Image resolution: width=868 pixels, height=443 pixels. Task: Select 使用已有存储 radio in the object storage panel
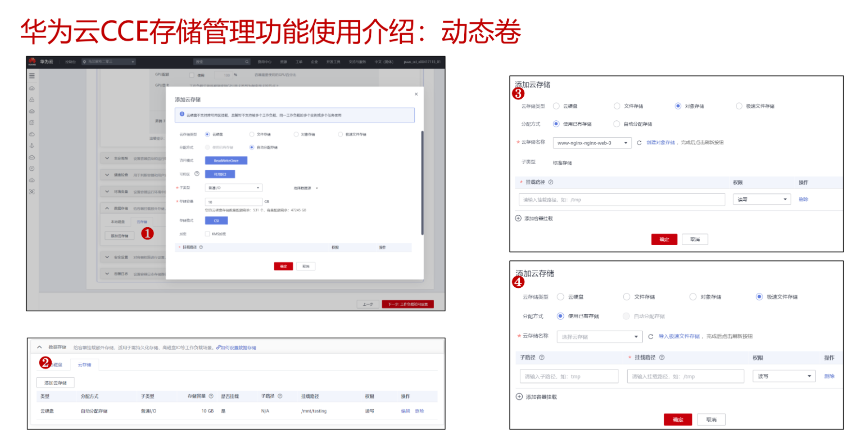tap(556, 124)
